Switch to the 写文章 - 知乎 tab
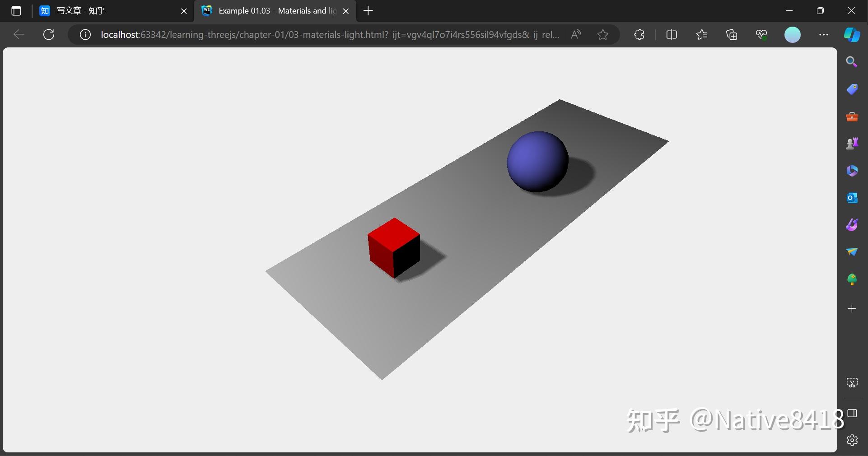The height and width of the screenshot is (456, 868). point(90,11)
